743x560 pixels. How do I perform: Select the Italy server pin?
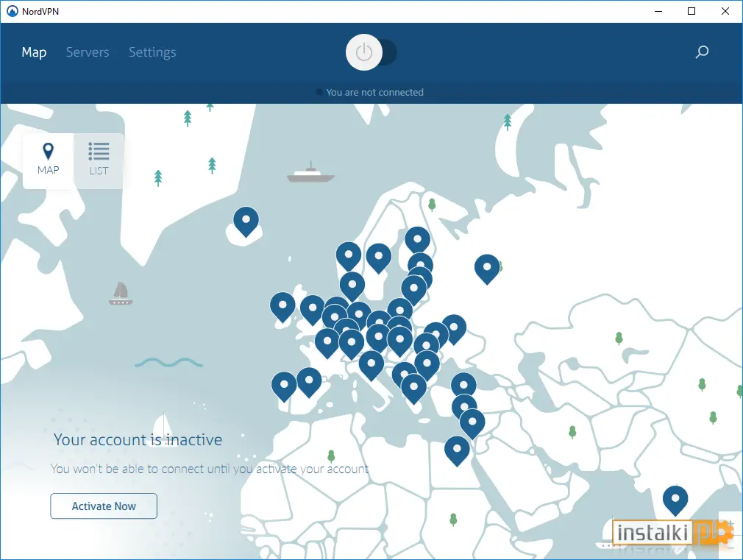[371, 364]
